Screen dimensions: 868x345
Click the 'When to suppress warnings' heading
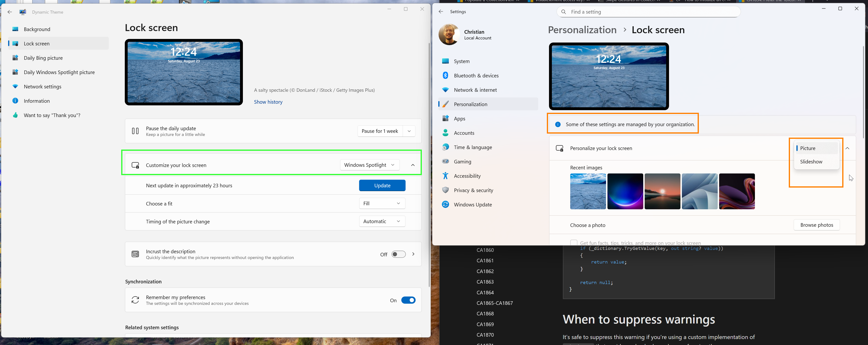point(638,319)
